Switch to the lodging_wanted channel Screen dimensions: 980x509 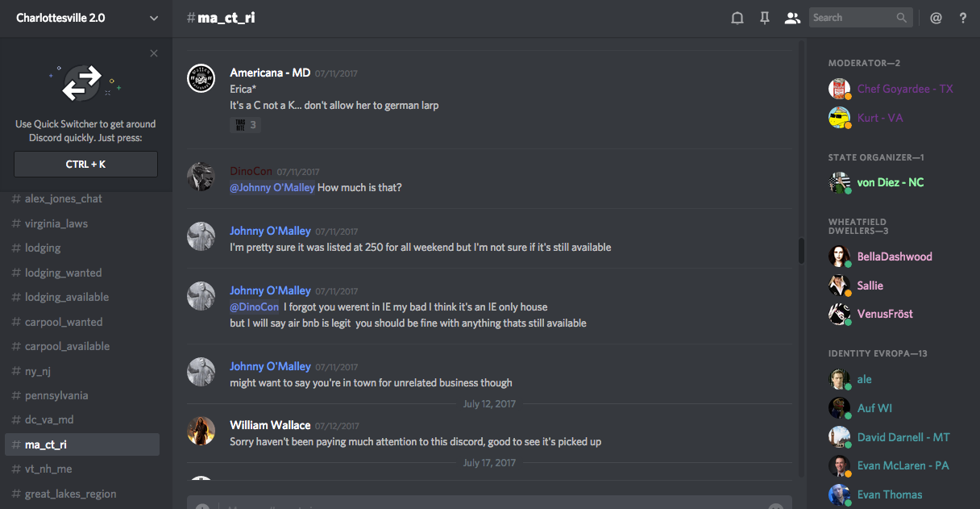pyautogui.click(x=63, y=273)
